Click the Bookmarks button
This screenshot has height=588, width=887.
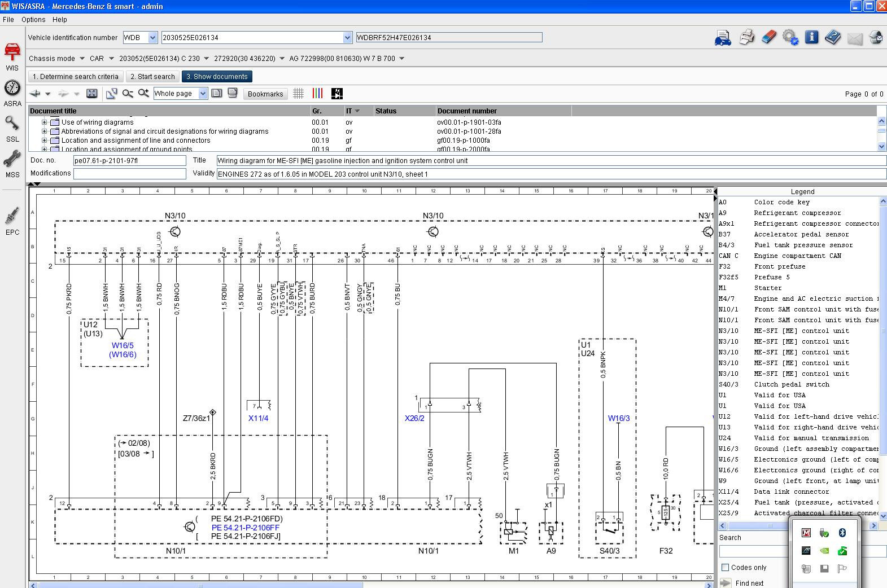point(265,94)
